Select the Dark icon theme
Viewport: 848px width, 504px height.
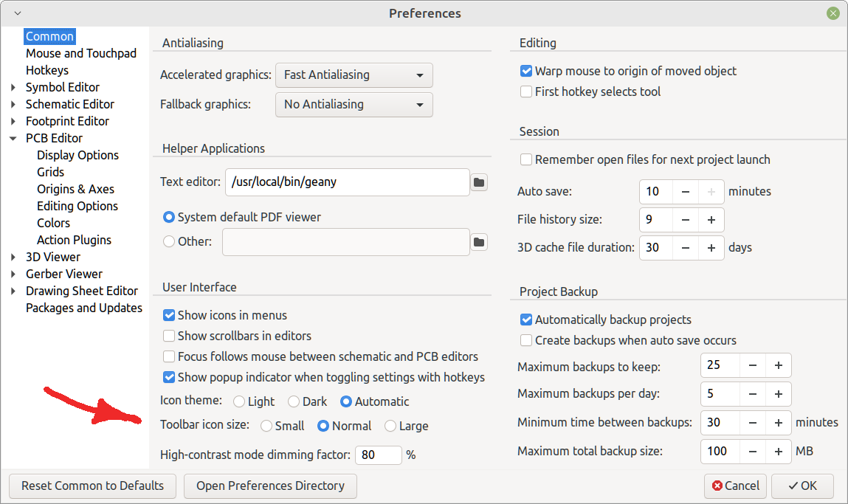pos(294,401)
